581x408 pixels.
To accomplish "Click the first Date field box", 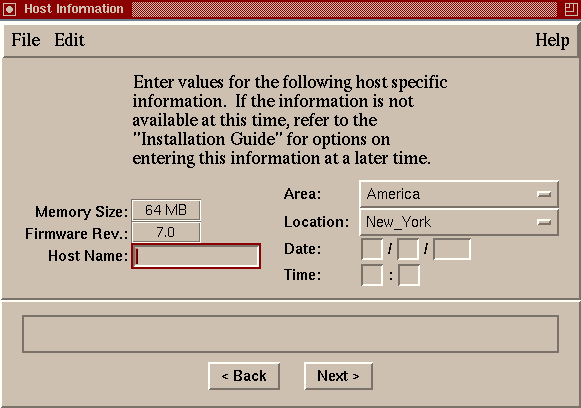I will coord(372,249).
